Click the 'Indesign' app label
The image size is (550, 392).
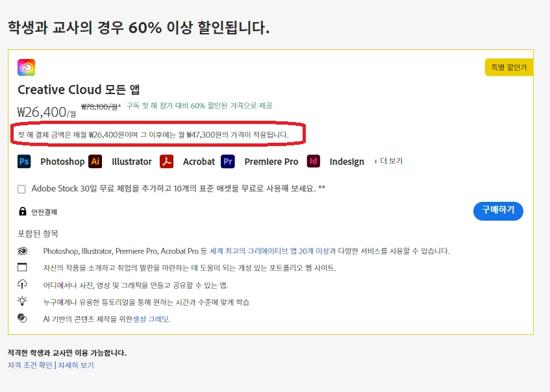[347, 162]
